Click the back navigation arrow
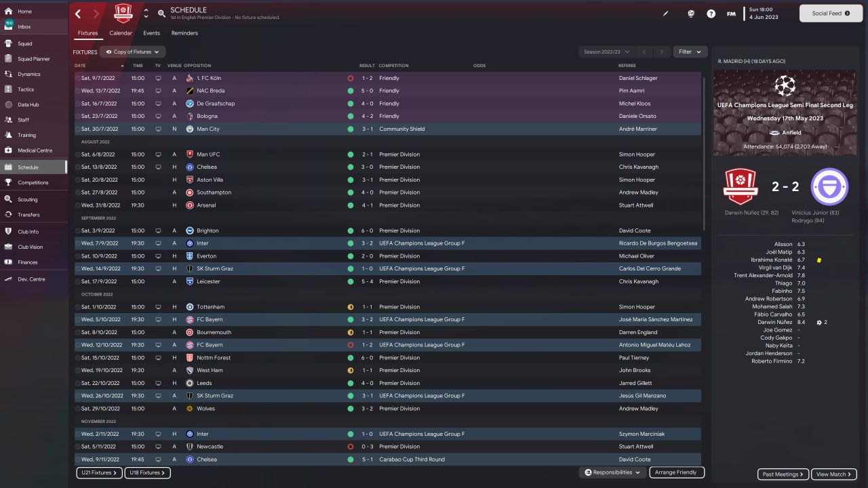868x488 pixels. (78, 14)
